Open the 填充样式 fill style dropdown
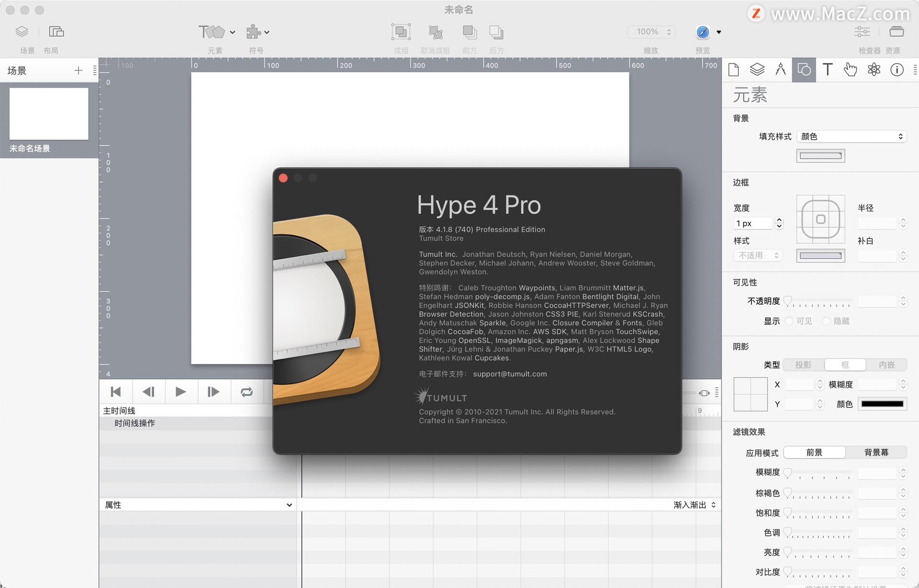Viewport: 919px width, 588px height. click(852, 136)
